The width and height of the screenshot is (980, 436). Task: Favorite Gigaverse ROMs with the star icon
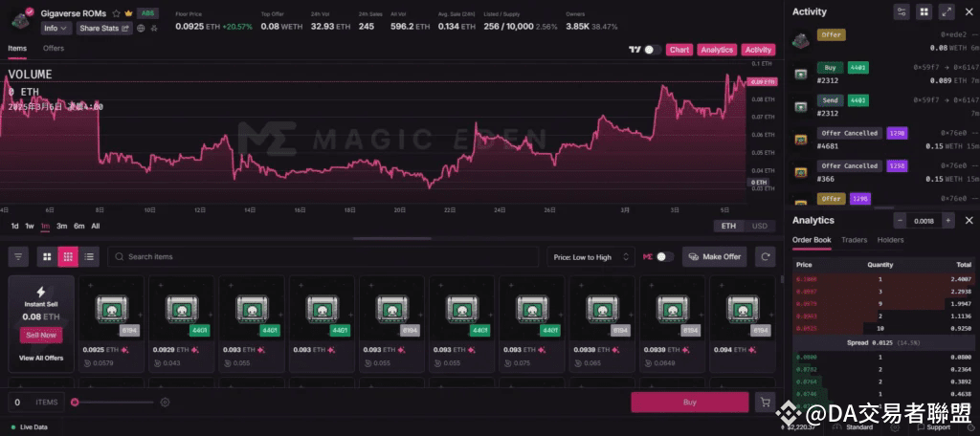(x=116, y=13)
